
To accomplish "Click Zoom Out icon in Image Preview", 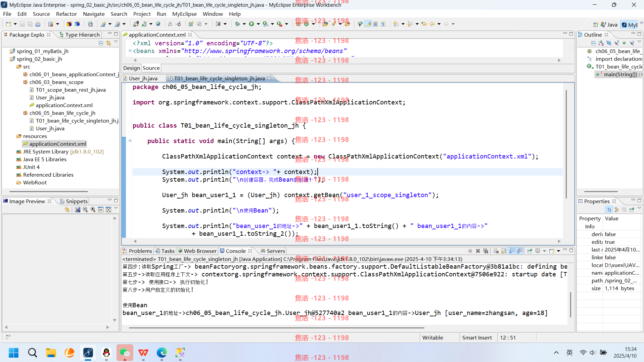I will [x=85, y=210].
